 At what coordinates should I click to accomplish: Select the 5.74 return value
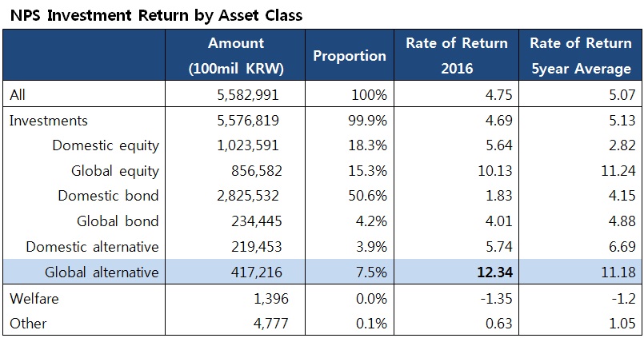pos(498,247)
